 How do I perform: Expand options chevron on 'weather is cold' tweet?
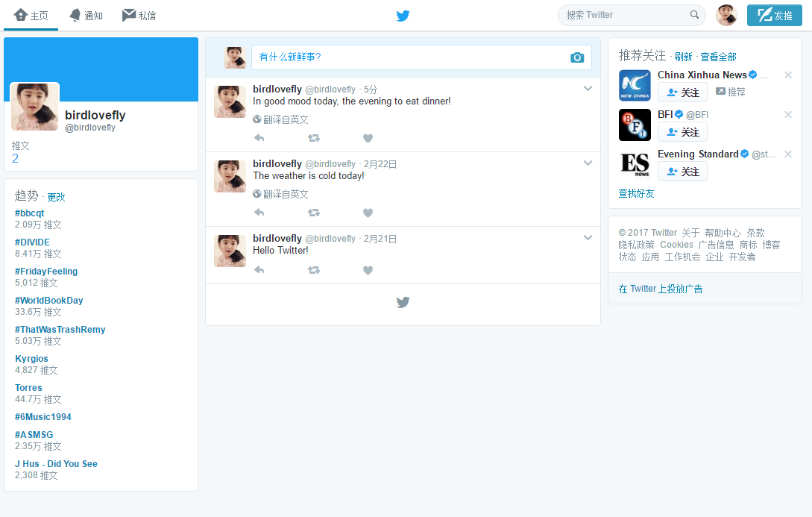tap(588, 163)
